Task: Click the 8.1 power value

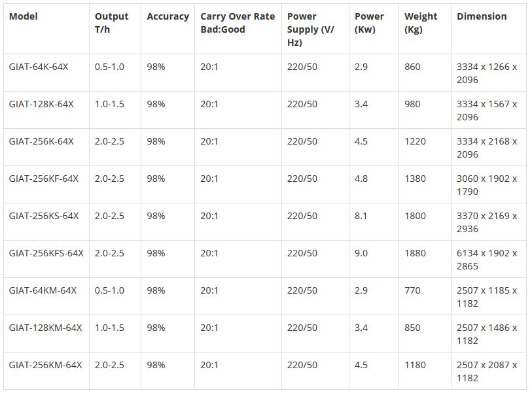Action: pyautogui.click(x=361, y=216)
